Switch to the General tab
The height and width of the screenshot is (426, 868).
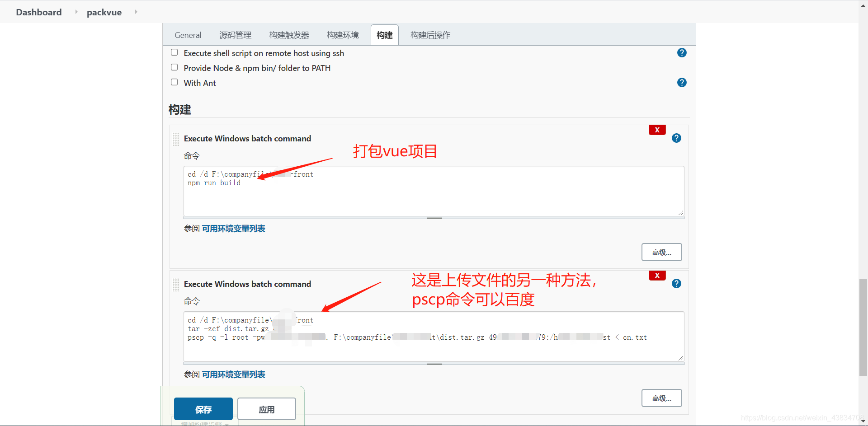188,35
